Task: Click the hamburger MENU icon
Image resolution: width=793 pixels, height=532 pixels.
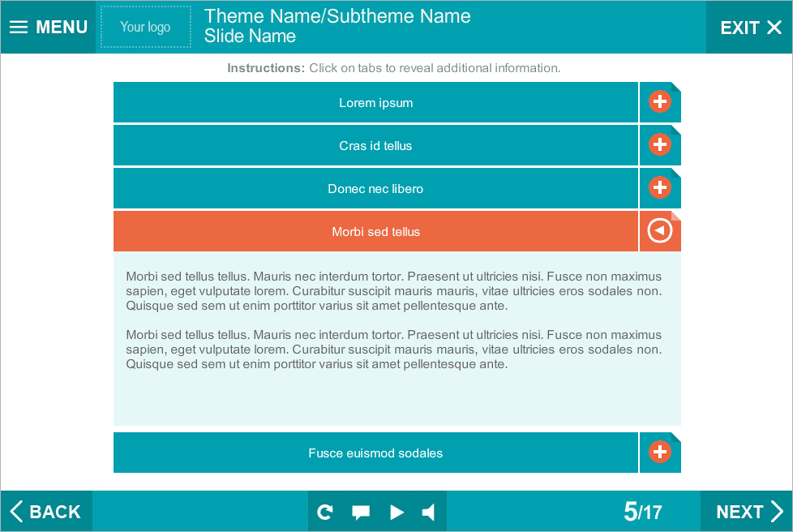Action: coord(19,27)
